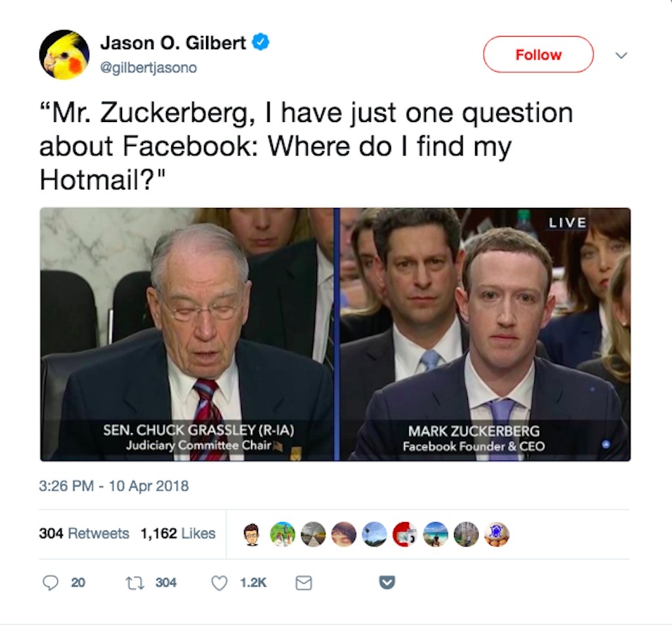Click the dark share caret icon below the tweet

point(386,581)
